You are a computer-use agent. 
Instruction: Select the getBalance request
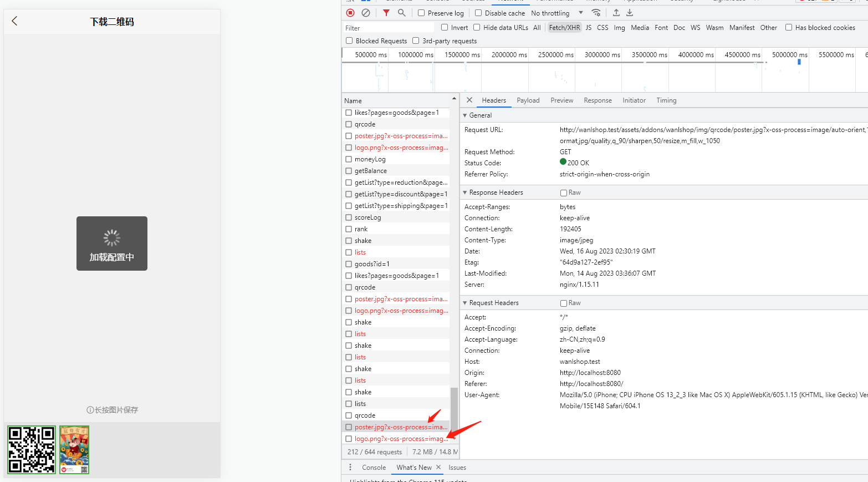[x=396, y=171]
